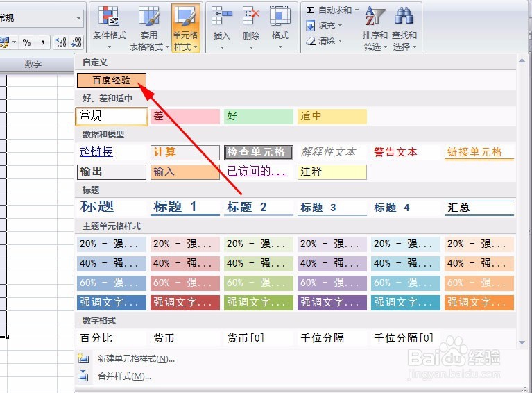The width and height of the screenshot is (532, 393).
Task: Apply the 标题 title style
Action: (x=112, y=207)
